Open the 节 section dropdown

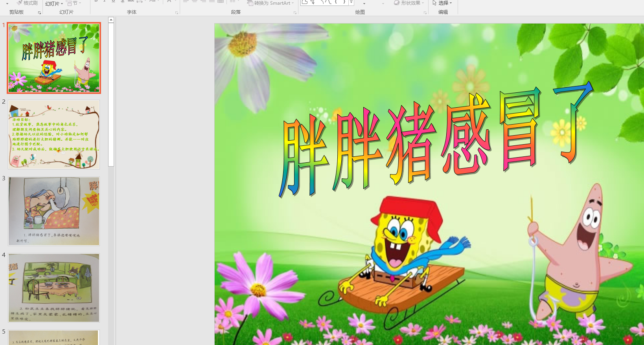[x=74, y=3]
